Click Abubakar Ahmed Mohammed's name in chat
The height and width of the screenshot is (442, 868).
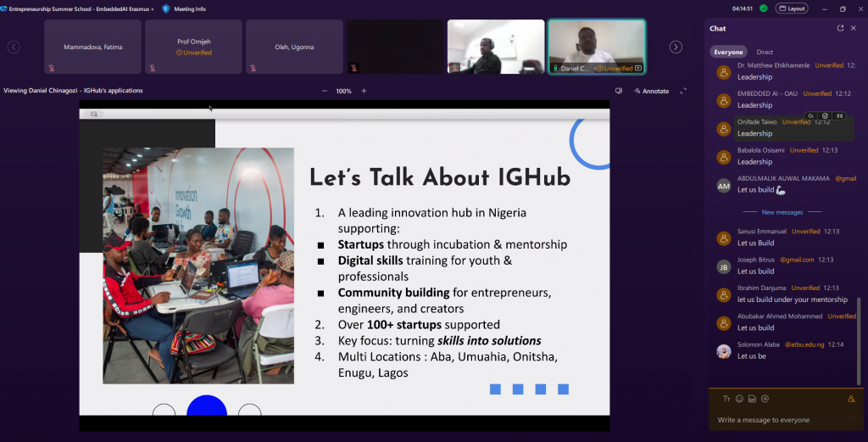pyautogui.click(x=780, y=316)
